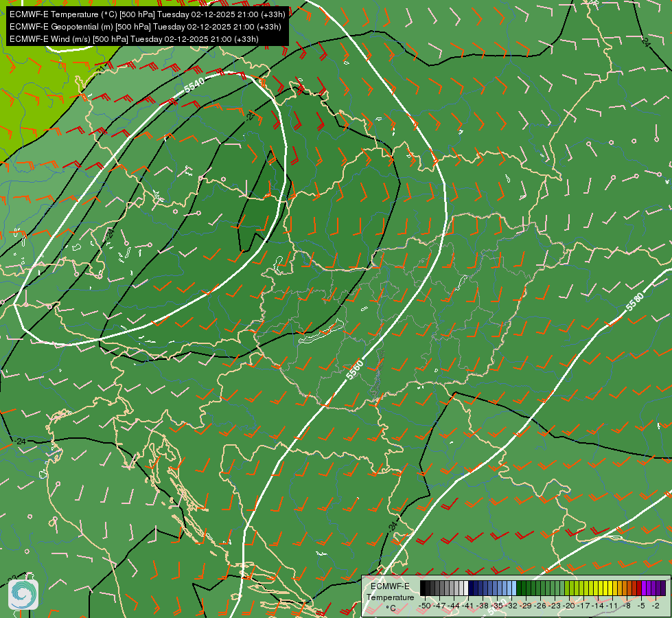This screenshot has height=618, width=672.
Task: Pick the yellow swatch in the legend color bar
Action: pos(610,588)
